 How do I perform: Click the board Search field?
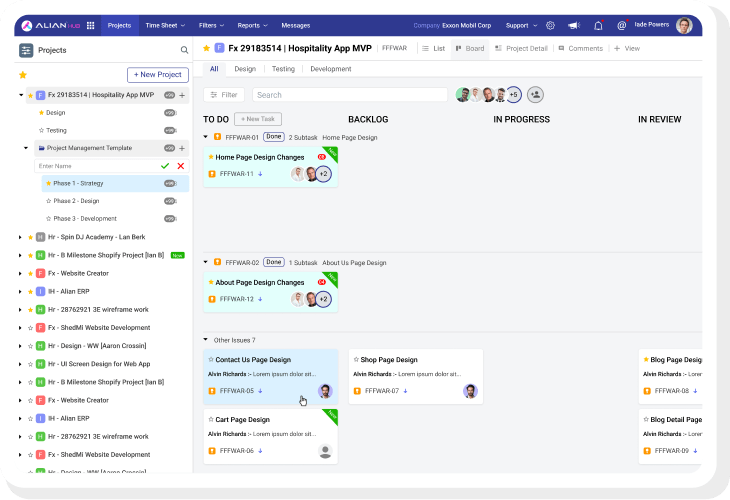(x=350, y=95)
